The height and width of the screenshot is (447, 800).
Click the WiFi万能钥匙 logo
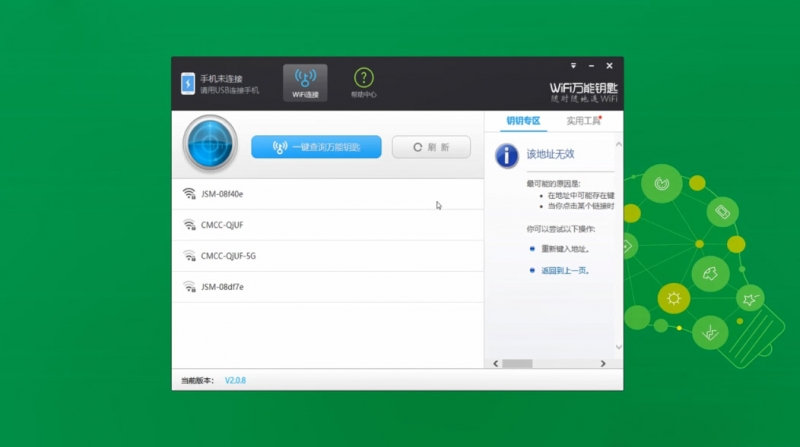pos(583,92)
